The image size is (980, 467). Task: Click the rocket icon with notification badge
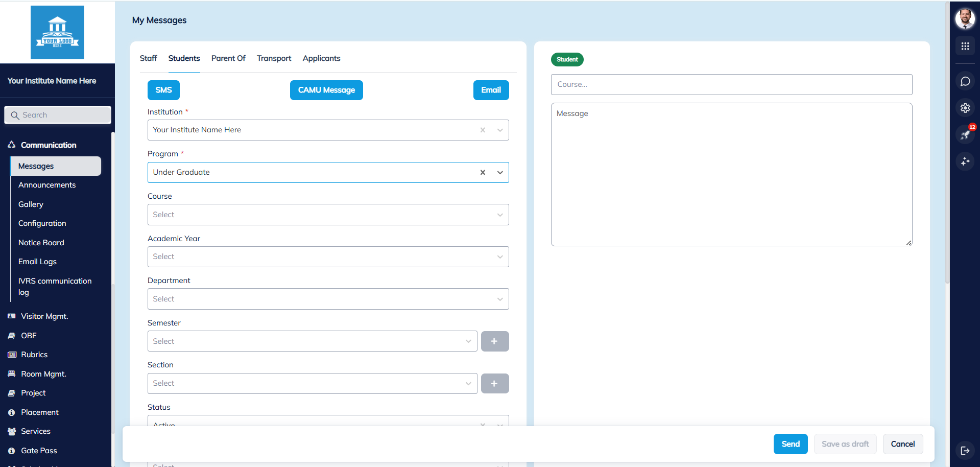965,135
